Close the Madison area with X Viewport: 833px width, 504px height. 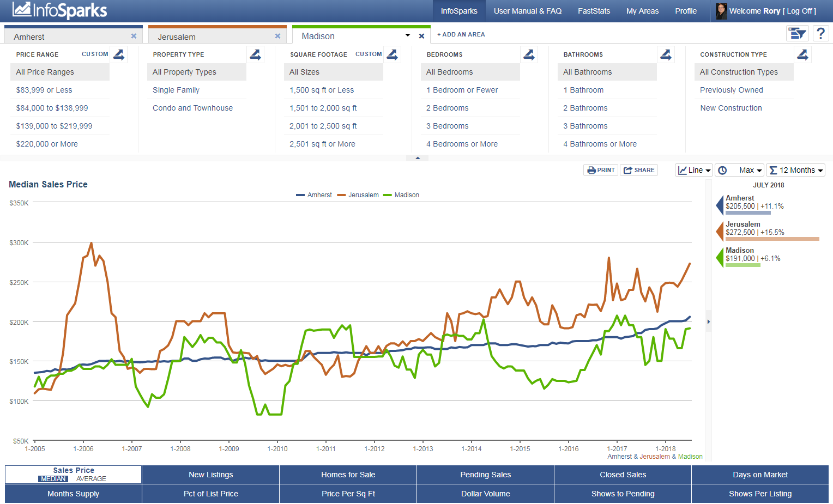pos(421,36)
